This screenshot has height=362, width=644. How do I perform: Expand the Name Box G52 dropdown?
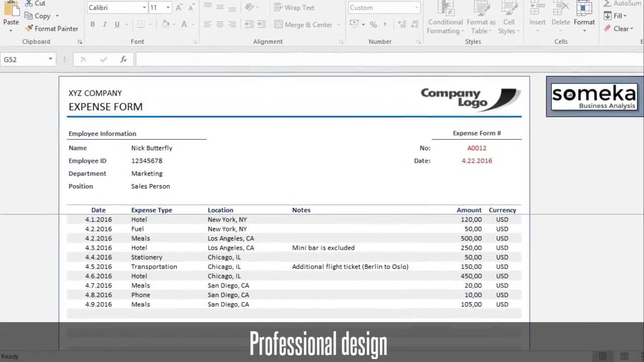tap(50, 59)
